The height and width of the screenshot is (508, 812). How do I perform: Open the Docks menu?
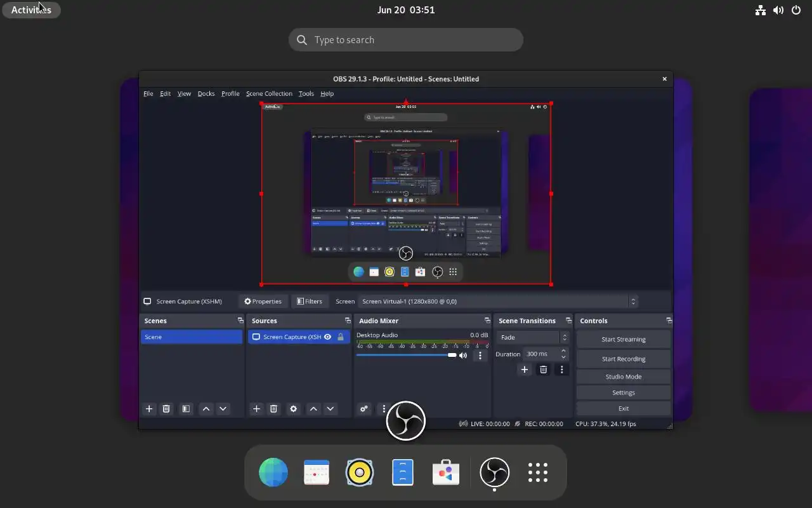click(x=206, y=93)
